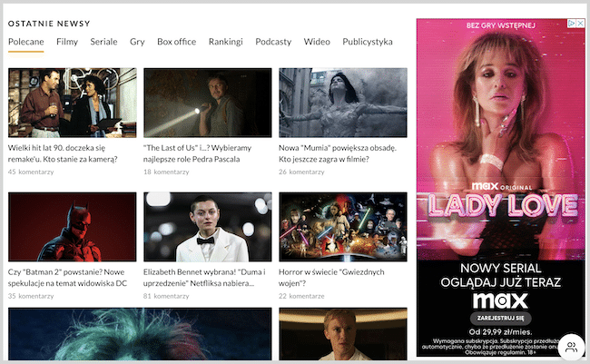This screenshot has height=364, width=590.
Task: Open "The Last of Us" Pedro Pascal headline
Action: tap(197, 153)
